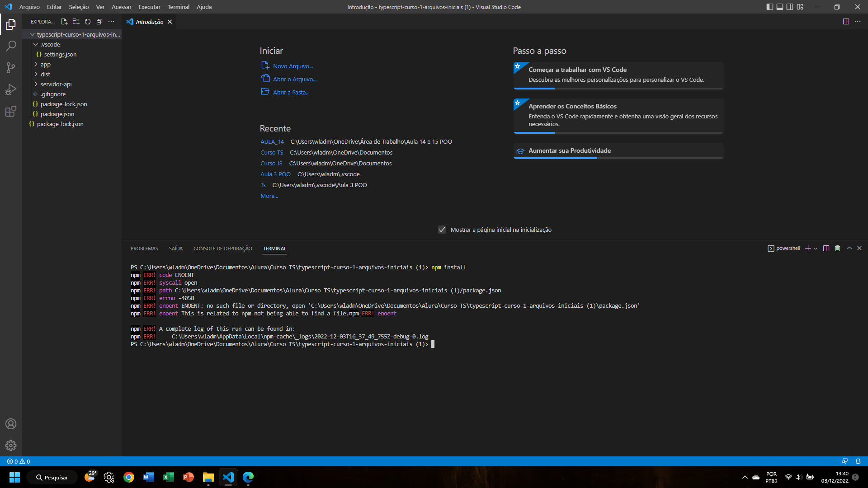Image resolution: width=868 pixels, height=488 pixels.
Task: Close the Introdução tab
Action: pos(170,22)
